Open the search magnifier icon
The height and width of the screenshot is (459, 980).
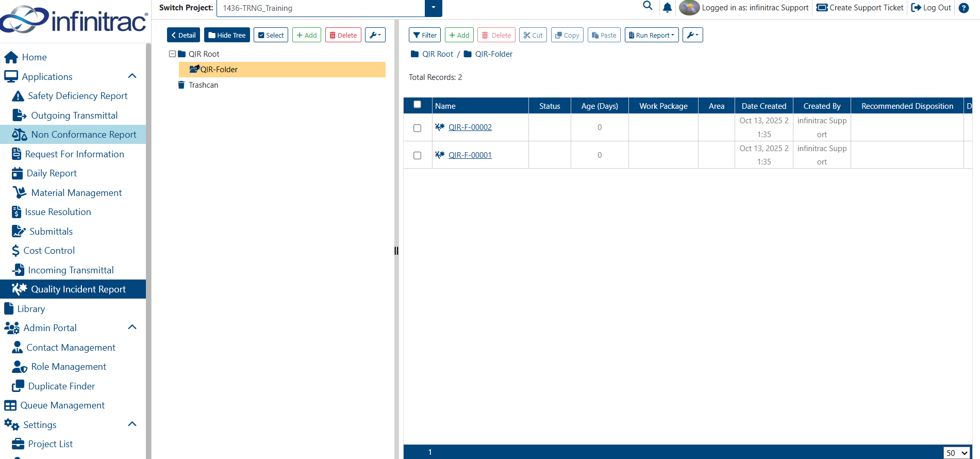(647, 6)
